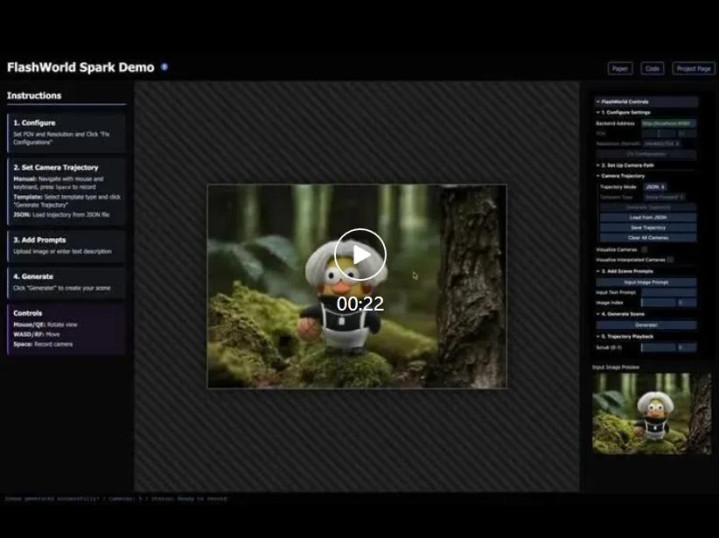Click the Generate button in the controls panel

646,325
